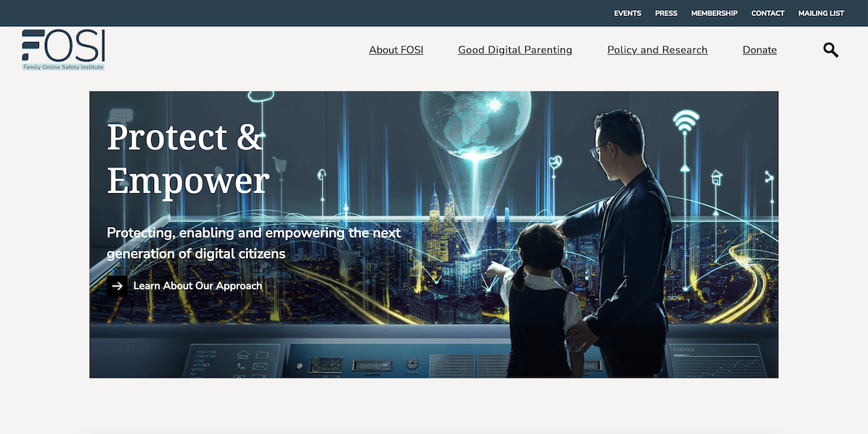
Task: Open the About FOSI navigation entry
Action: pyautogui.click(x=396, y=49)
